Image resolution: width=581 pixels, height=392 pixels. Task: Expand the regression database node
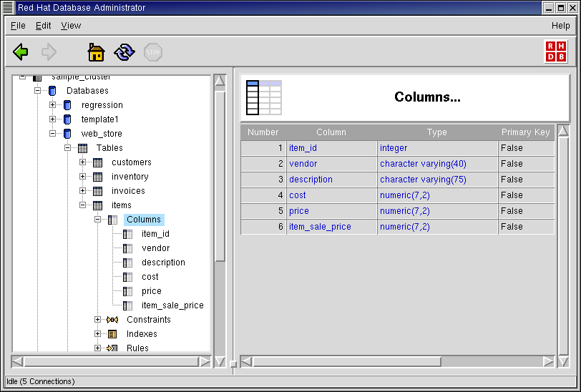53,105
